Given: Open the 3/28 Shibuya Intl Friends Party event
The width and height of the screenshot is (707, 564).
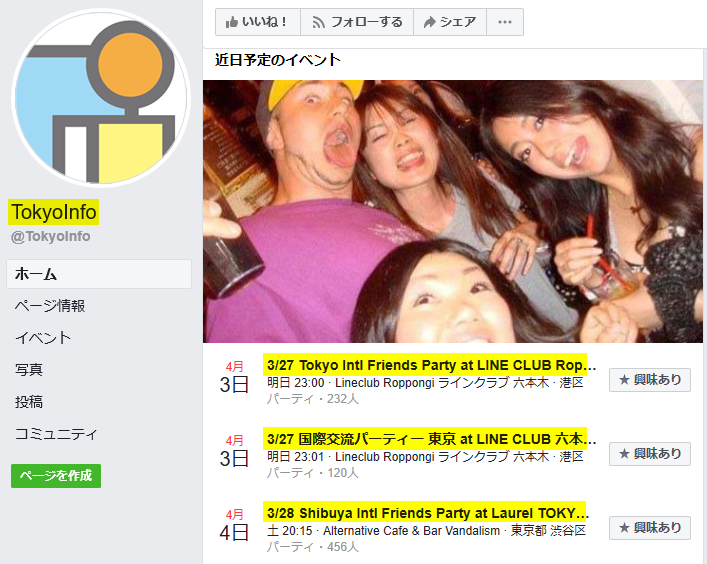Looking at the screenshot, I should (x=427, y=513).
